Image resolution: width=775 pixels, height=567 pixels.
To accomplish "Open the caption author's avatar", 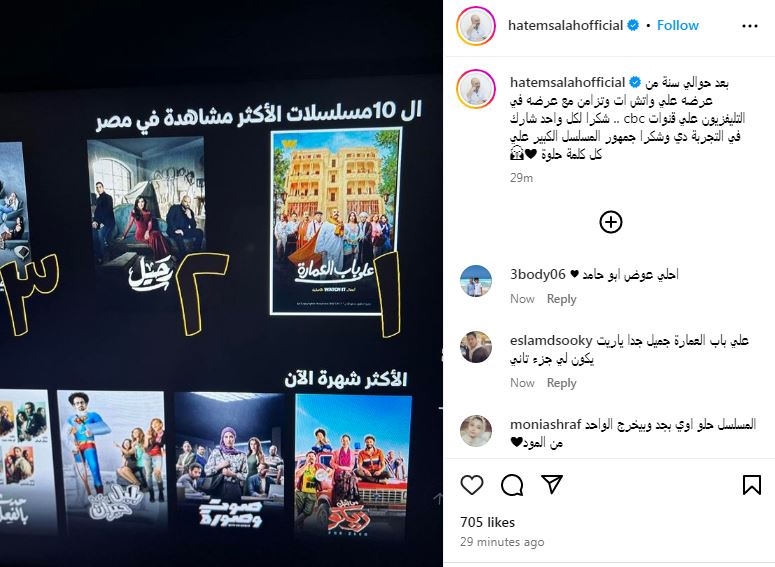I will coord(476,89).
